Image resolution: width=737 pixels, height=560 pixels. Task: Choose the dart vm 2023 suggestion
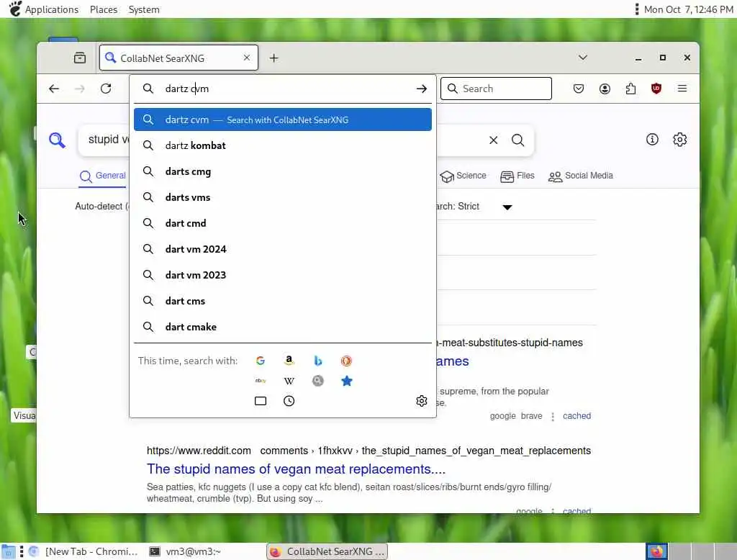pyautogui.click(x=282, y=274)
